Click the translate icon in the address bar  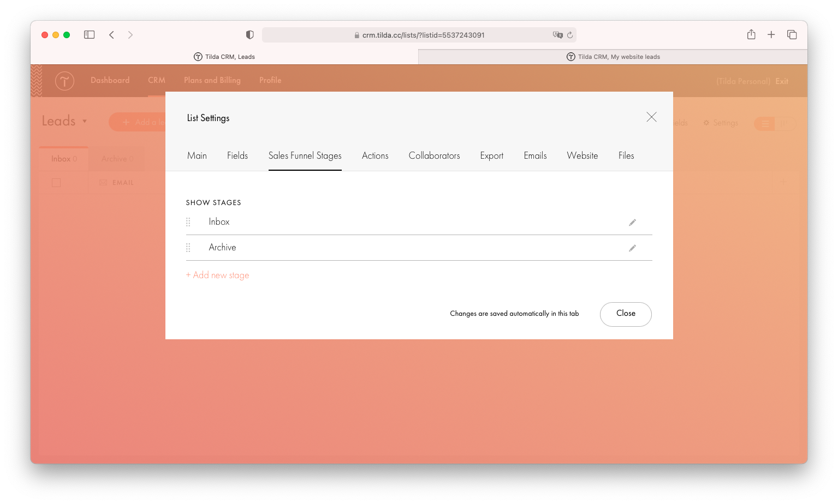tap(558, 35)
